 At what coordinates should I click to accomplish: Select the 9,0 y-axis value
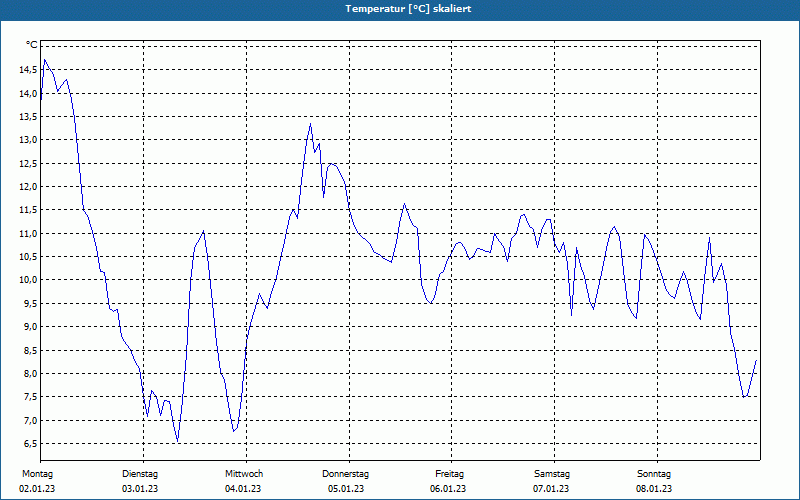coord(30,327)
